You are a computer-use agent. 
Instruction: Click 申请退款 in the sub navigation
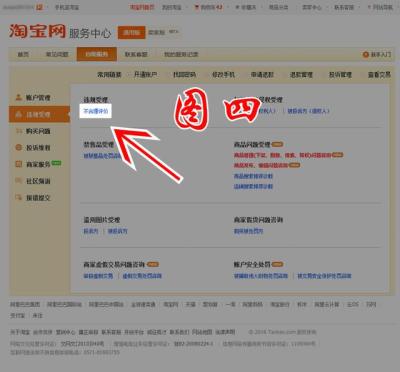click(x=262, y=75)
